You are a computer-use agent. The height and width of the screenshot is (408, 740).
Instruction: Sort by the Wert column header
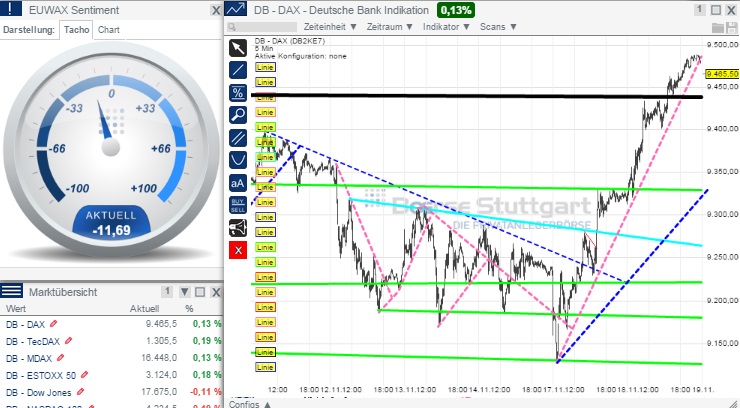[16, 309]
